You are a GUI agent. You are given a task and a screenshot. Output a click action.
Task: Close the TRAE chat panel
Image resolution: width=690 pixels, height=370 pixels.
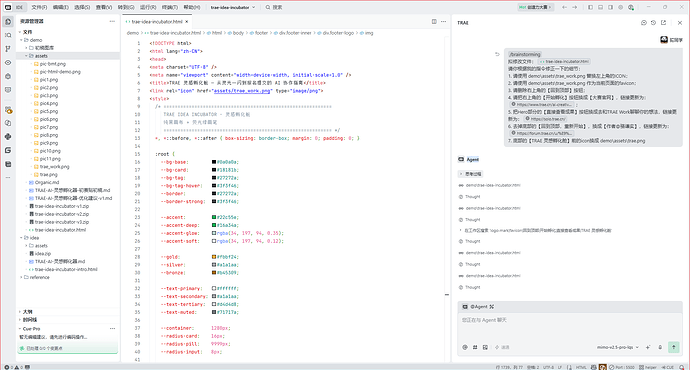(x=680, y=23)
